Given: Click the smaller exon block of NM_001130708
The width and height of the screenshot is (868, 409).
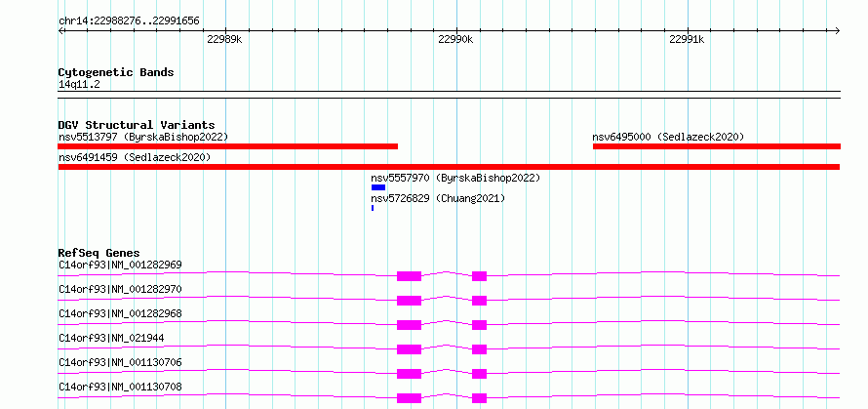Looking at the screenshot, I should (480, 398).
